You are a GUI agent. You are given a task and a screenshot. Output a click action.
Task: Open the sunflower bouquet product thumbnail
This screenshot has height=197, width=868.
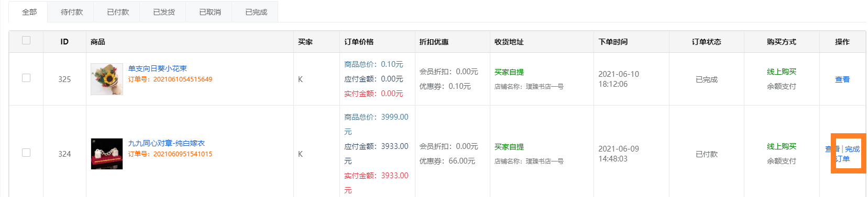point(107,79)
